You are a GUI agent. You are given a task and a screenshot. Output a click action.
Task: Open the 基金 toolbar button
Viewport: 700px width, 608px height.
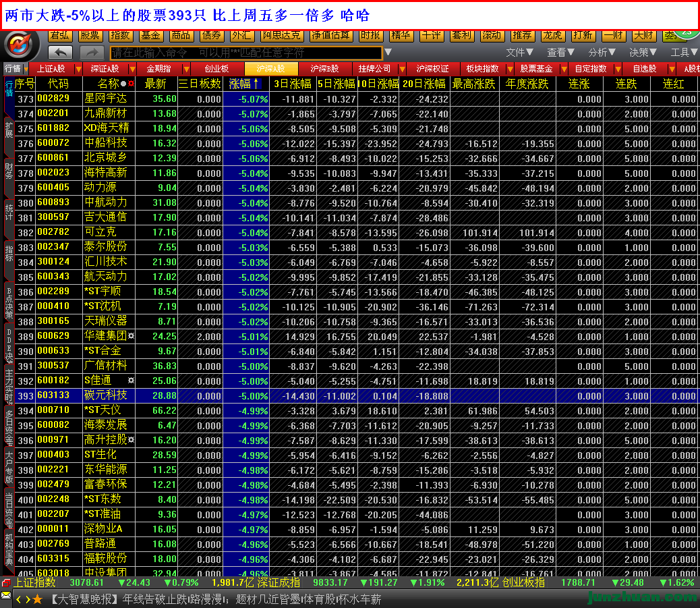[x=151, y=35]
